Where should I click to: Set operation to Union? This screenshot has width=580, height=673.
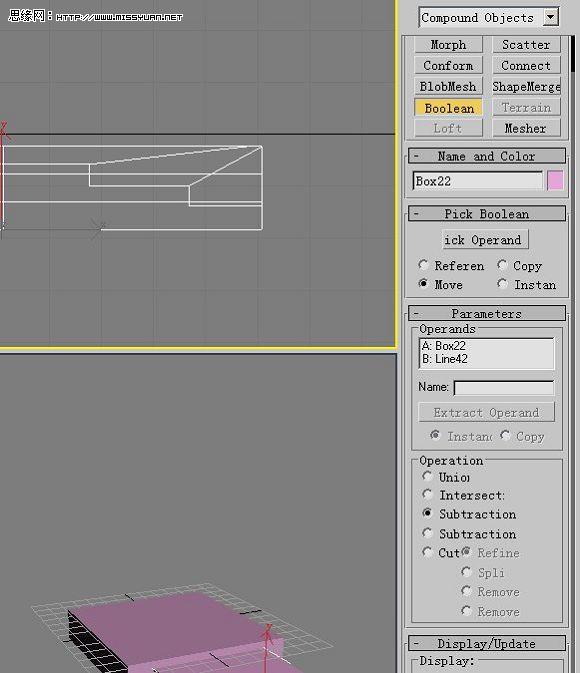pos(446,477)
